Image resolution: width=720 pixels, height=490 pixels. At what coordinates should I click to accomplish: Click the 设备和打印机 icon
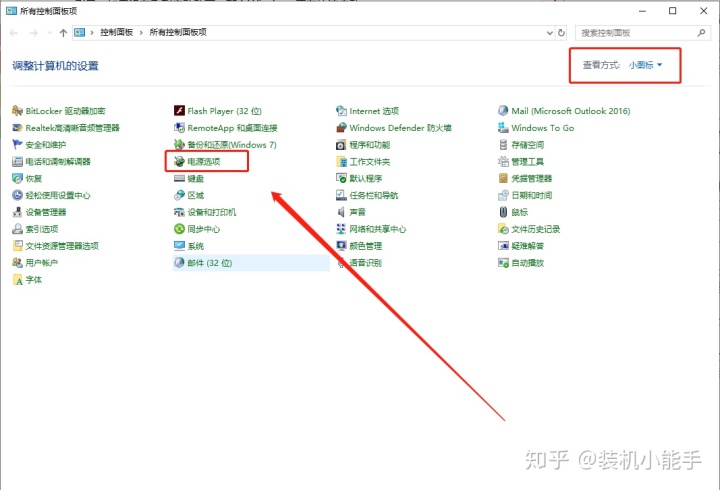(179, 212)
